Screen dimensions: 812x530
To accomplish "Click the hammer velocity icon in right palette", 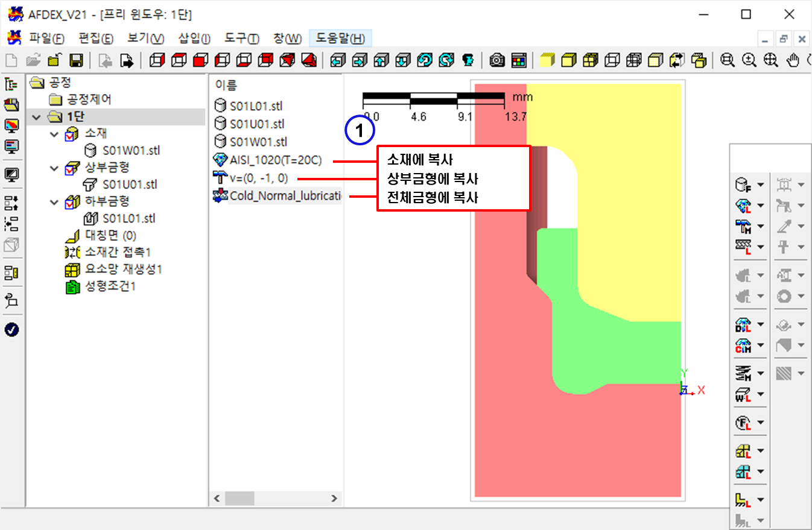I will click(743, 226).
